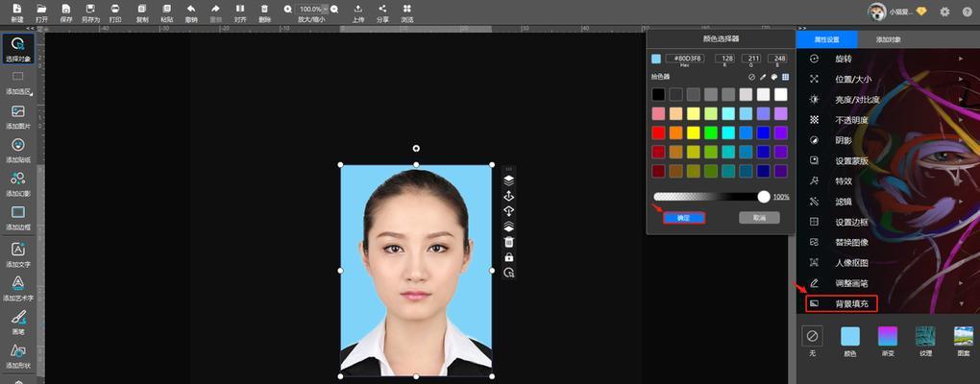Click the opacity slider handle at 100%

pos(764,197)
